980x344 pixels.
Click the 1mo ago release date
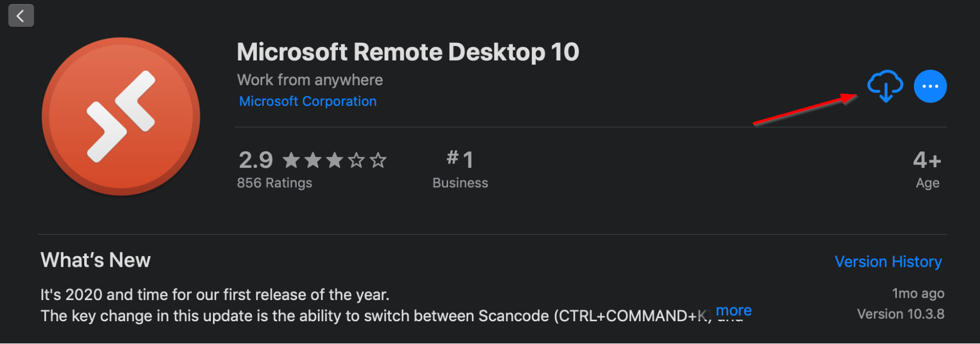click(x=918, y=293)
